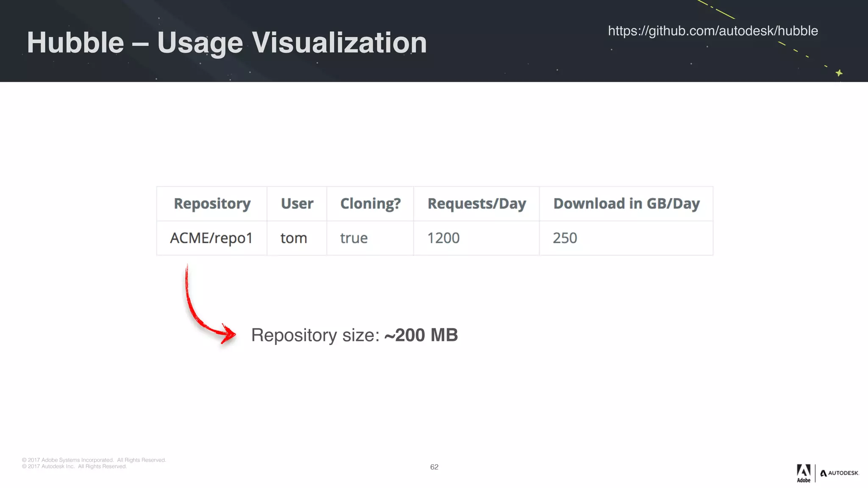Screen dimensions: 868x488
Task: Click the Requests/Day column header
Action: [x=476, y=204]
